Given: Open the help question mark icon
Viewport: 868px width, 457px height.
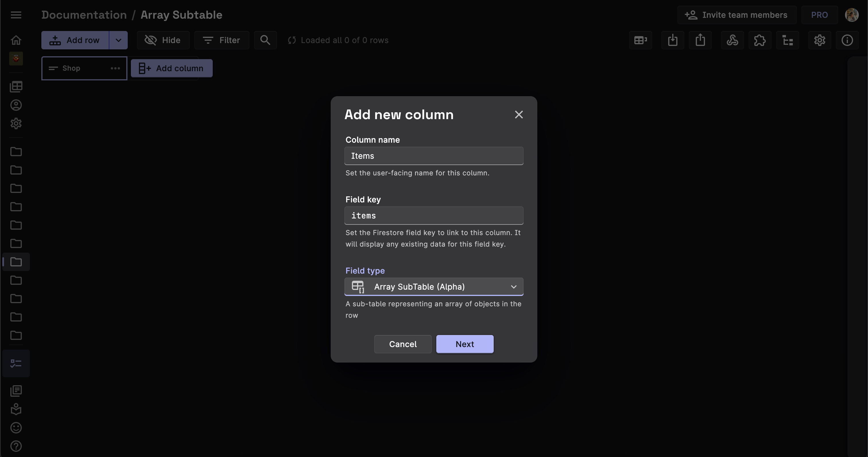Looking at the screenshot, I should coord(16,446).
